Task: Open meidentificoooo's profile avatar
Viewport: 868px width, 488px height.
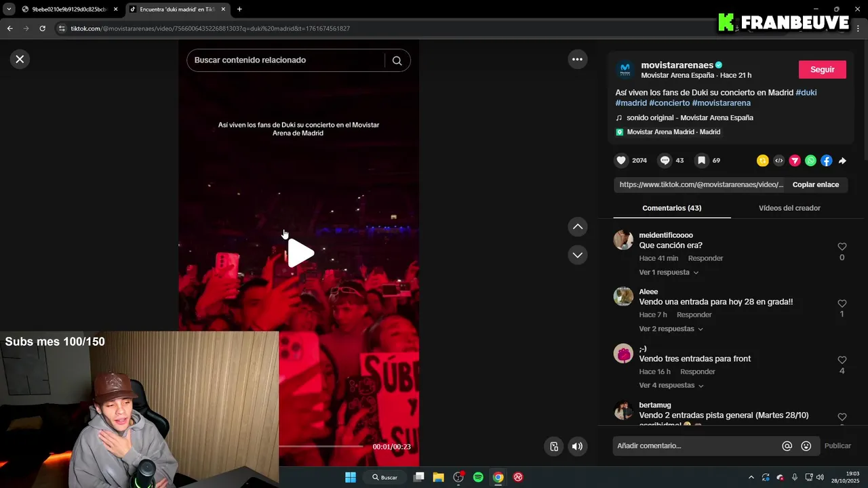Action: point(623,240)
